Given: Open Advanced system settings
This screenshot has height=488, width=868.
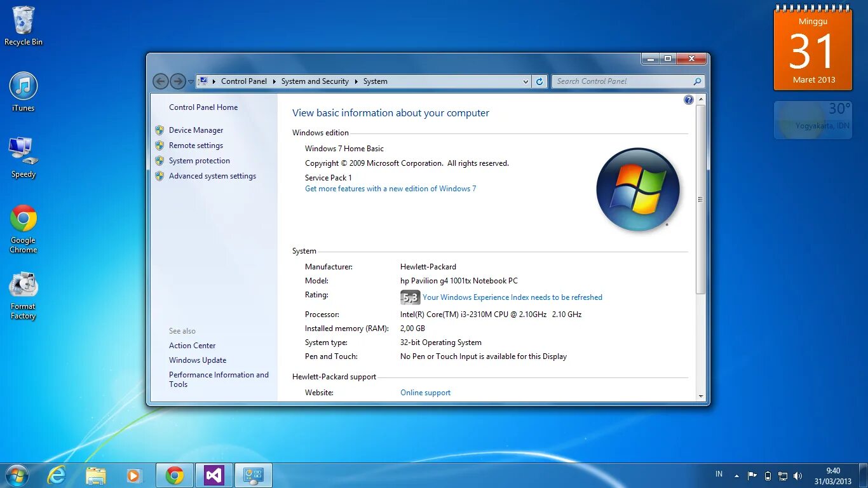Looking at the screenshot, I should click(x=213, y=176).
